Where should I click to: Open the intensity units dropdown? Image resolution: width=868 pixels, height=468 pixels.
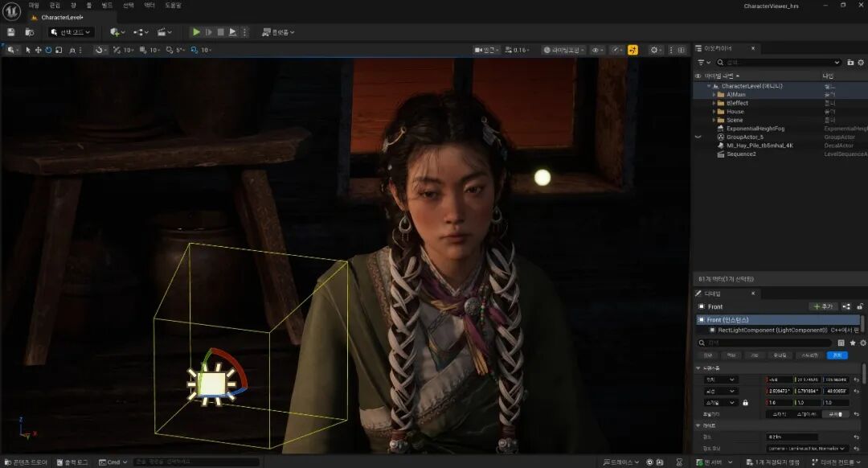tap(807, 448)
